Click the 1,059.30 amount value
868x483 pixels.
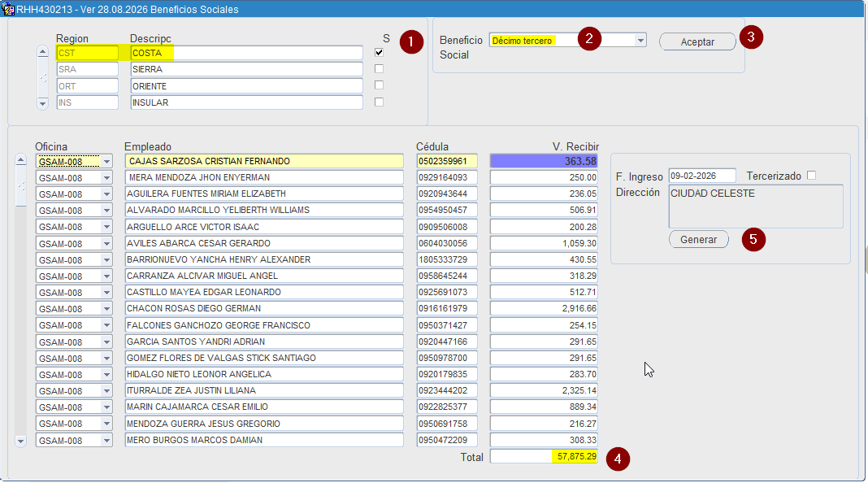[x=544, y=243]
